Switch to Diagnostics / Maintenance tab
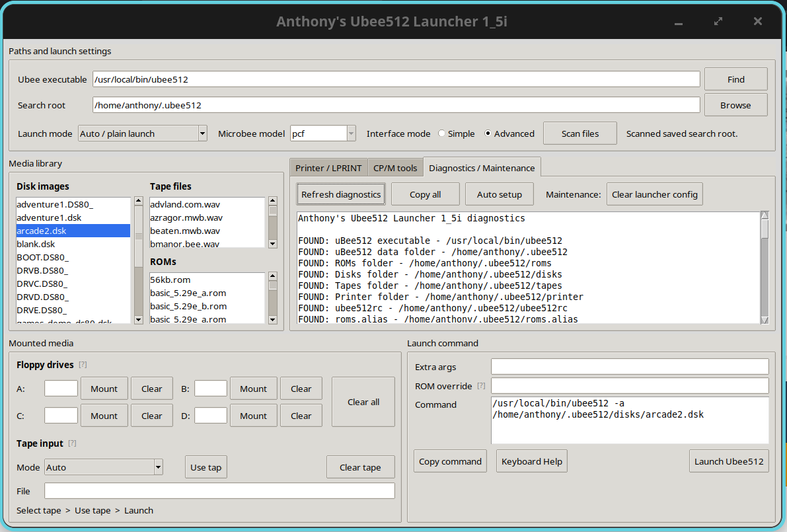This screenshot has width=787, height=532. tap(482, 168)
